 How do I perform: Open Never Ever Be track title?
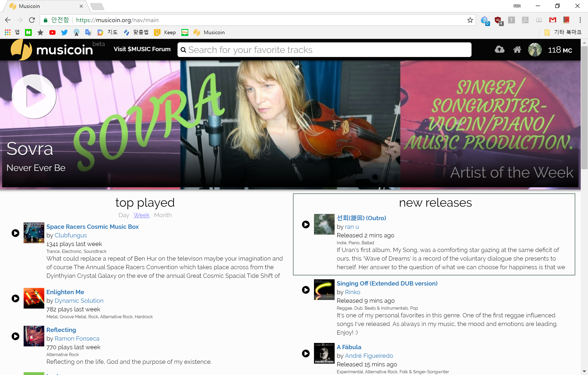click(36, 168)
